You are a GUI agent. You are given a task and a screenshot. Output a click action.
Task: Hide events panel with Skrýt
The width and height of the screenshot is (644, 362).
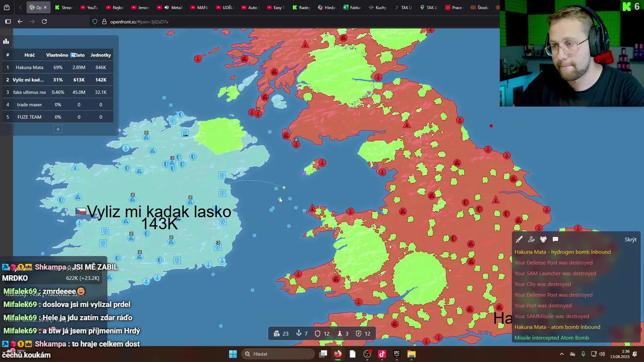[630, 240]
